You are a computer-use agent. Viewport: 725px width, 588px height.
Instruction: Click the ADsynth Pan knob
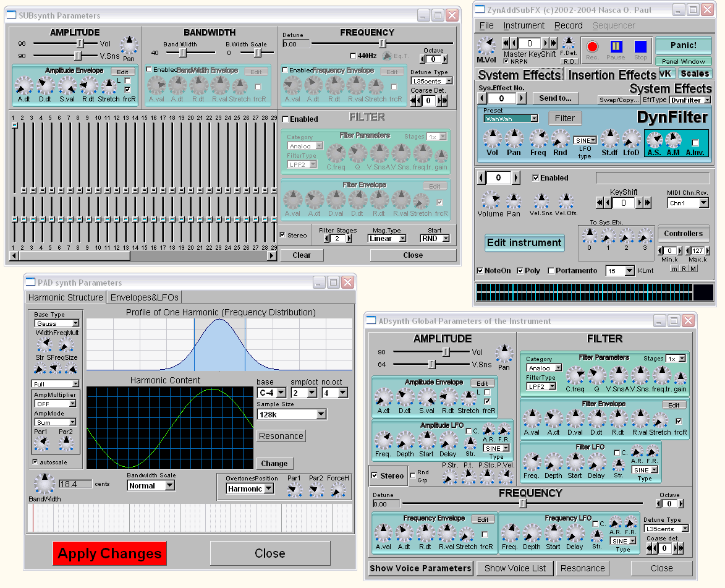(x=504, y=354)
